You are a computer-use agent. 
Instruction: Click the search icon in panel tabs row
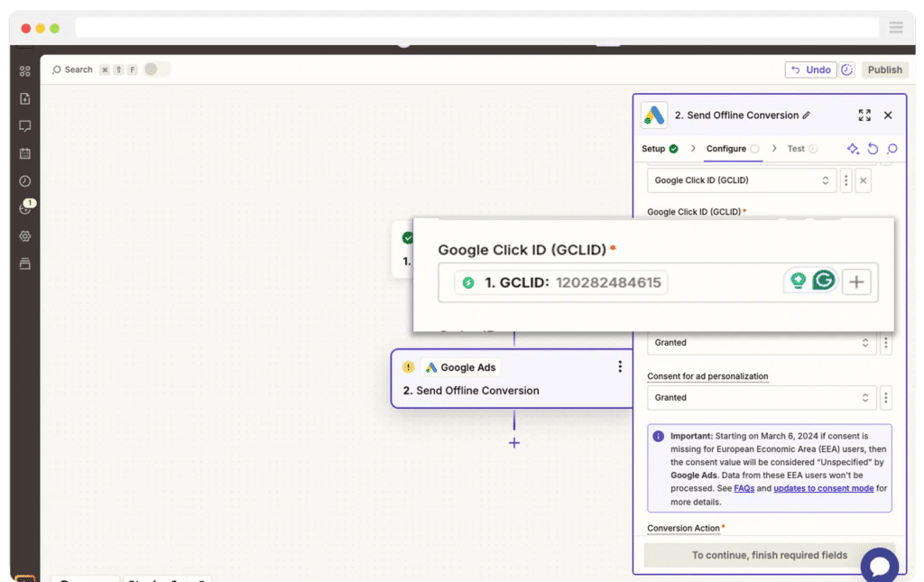click(x=892, y=149)
